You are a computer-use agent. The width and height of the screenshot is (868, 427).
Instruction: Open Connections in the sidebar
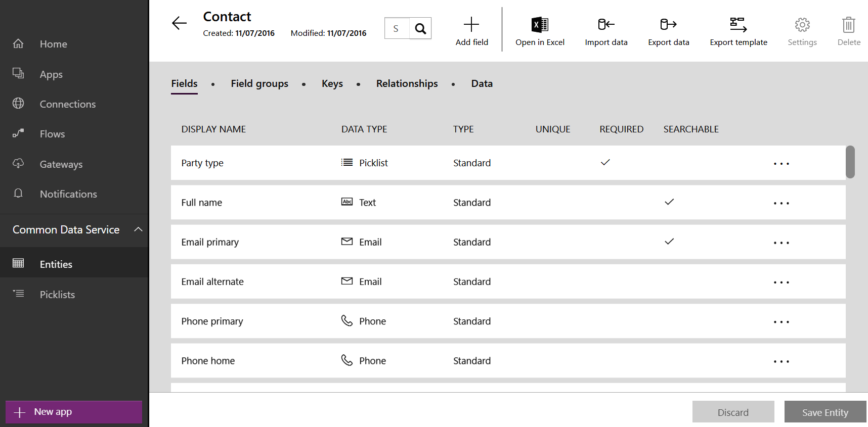(68, 104)
